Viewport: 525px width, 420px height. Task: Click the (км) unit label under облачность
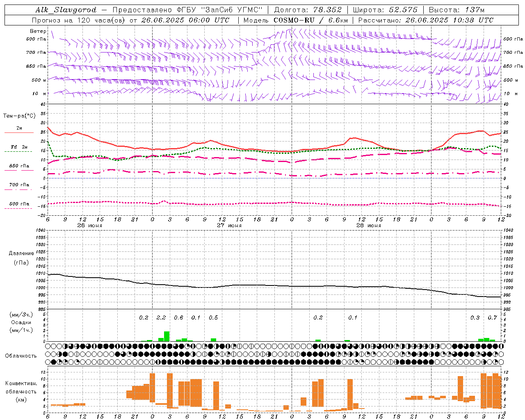[x=21, y=399]
